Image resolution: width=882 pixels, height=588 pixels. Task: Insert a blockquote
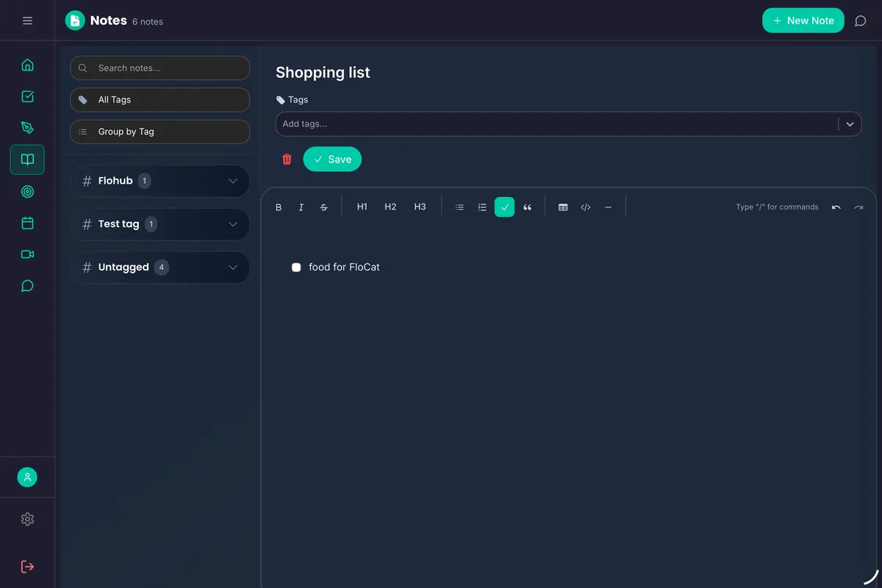tap(527, 207)
